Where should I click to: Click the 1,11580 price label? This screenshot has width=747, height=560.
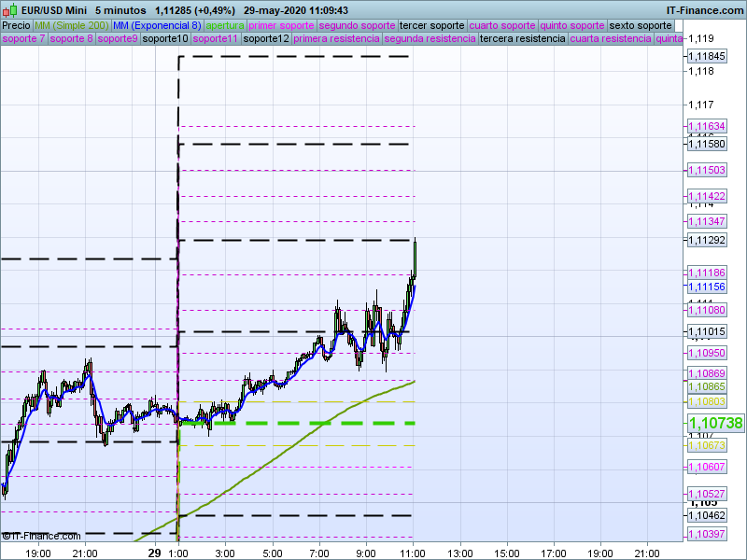tap(707, 144)
